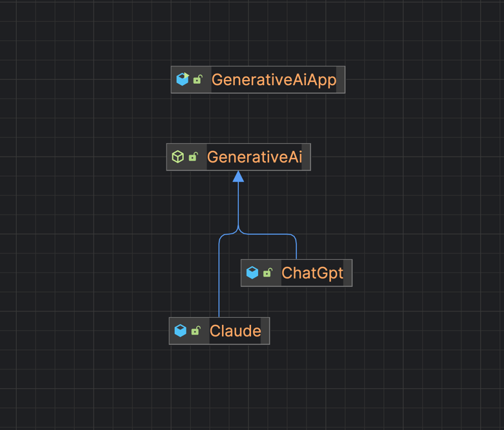Select the GenerativeAiApp node label
This screenshot has height=430, width=504.
274,80
